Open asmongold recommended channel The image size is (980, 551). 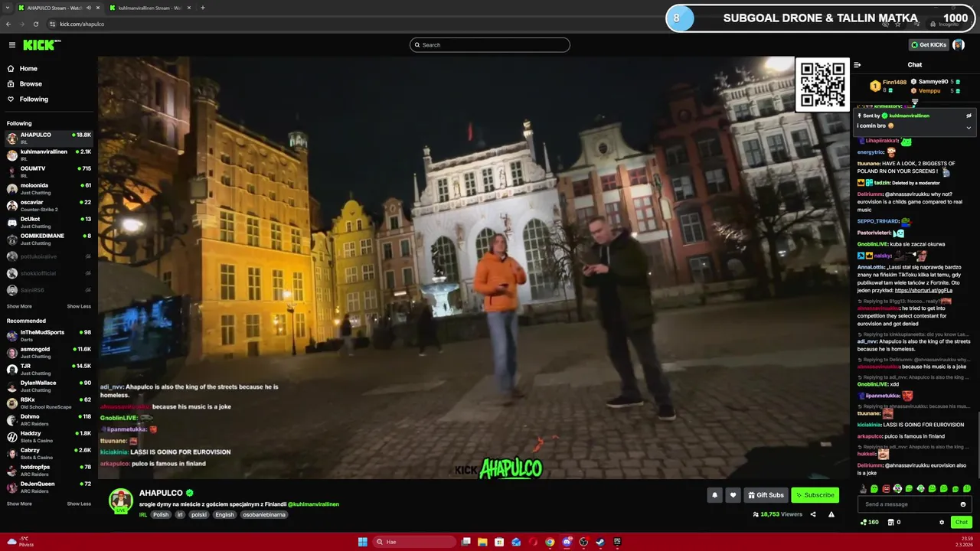pos(49,352)
